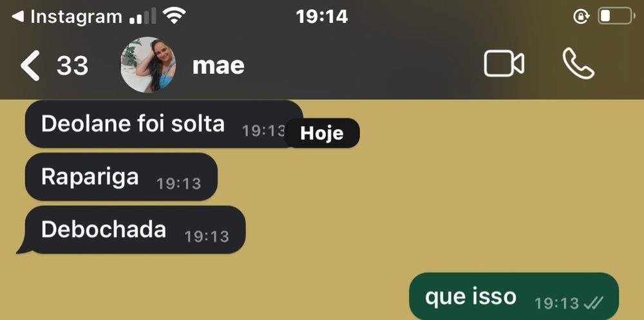Viewport: 644px width, 320px height.
Task: Select the "Rapariga" message bubble
Action: click(121, 177)
